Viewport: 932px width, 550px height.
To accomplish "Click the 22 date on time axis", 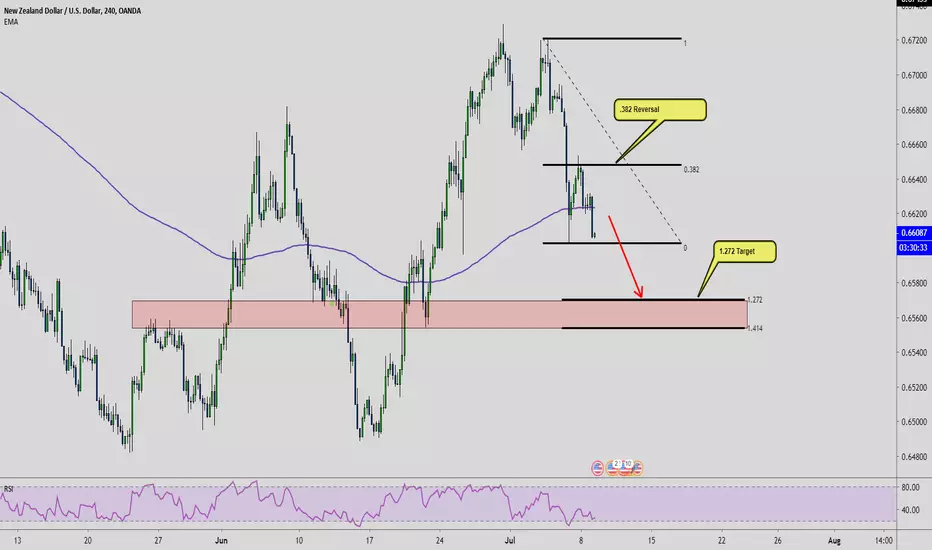I will 722,540.
